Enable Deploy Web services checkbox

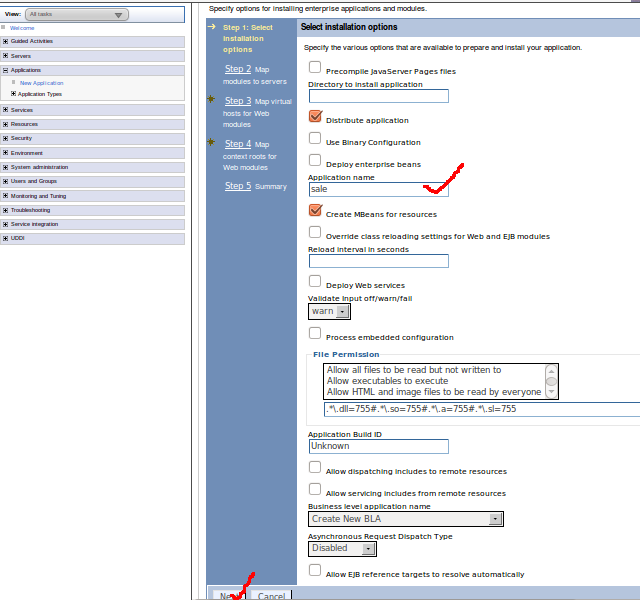(x=315, y=281)
